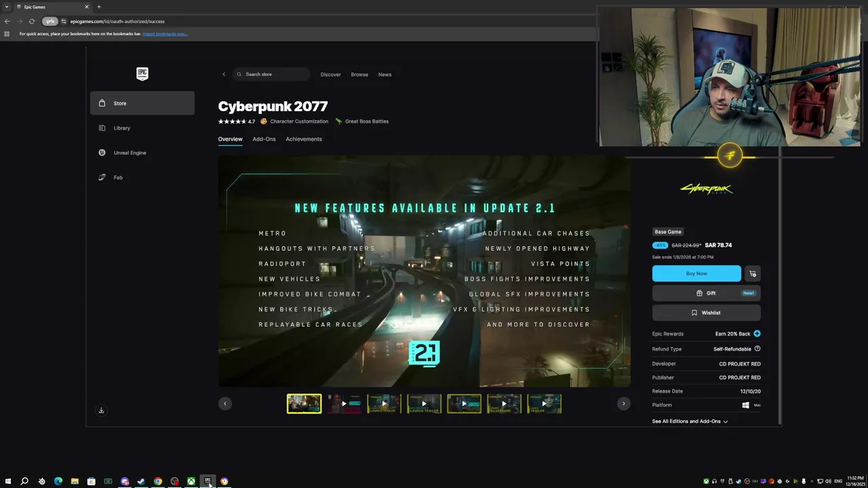
Task: Close the Epic Games browser tab
Action: (86, 7)
